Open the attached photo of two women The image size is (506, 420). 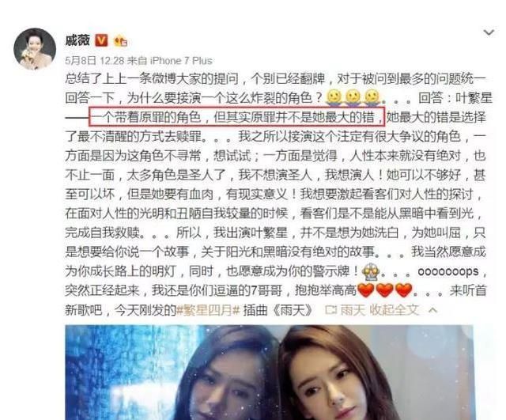tap(269, 373)
